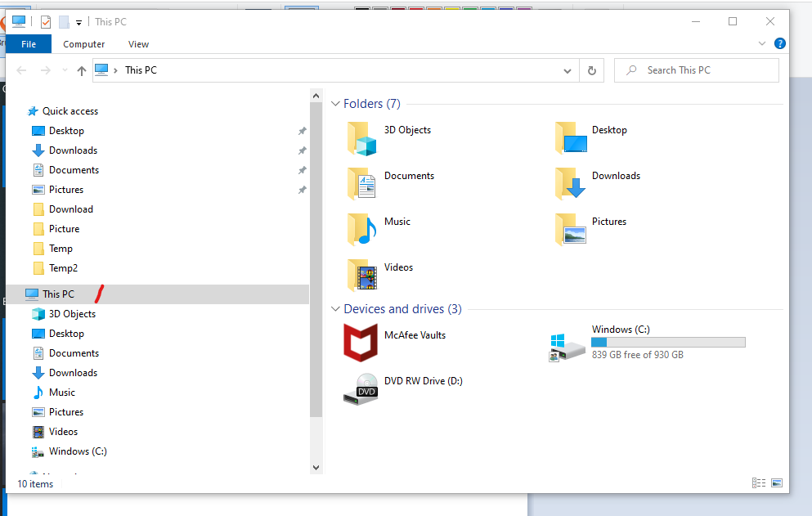
Task: Open the McAfee Vaults icon
Action: 361,342
